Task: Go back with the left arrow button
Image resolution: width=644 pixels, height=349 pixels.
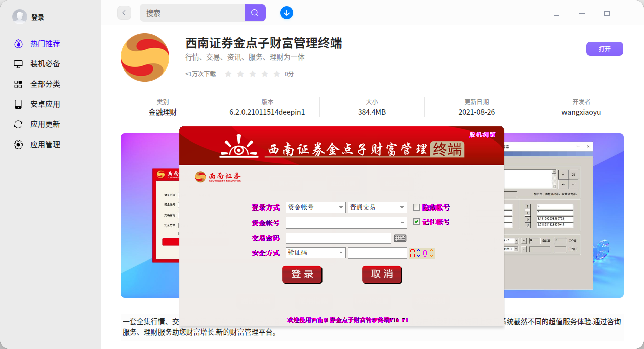Action: [x=124, y=13]
